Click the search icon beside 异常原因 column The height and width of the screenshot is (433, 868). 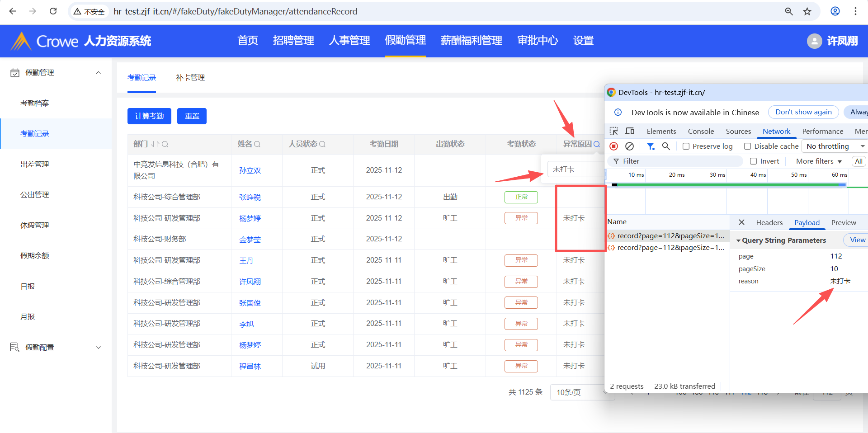tap(597, 144)
